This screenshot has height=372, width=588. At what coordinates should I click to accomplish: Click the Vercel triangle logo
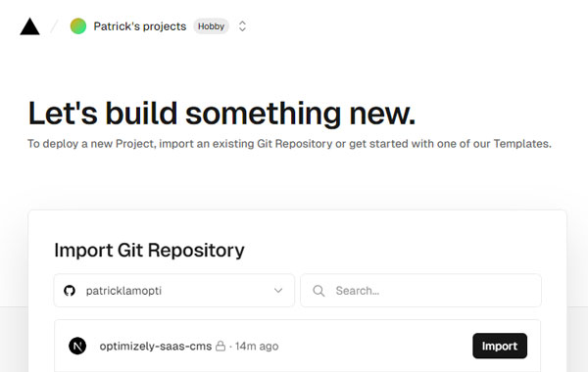click(x=29, y=26)
